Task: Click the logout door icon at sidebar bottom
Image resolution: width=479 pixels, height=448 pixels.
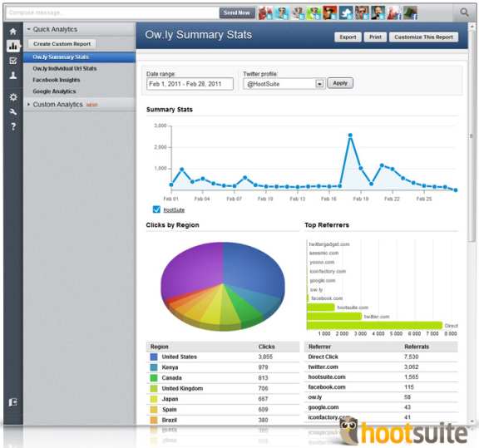Action: [x=12, y=402]
